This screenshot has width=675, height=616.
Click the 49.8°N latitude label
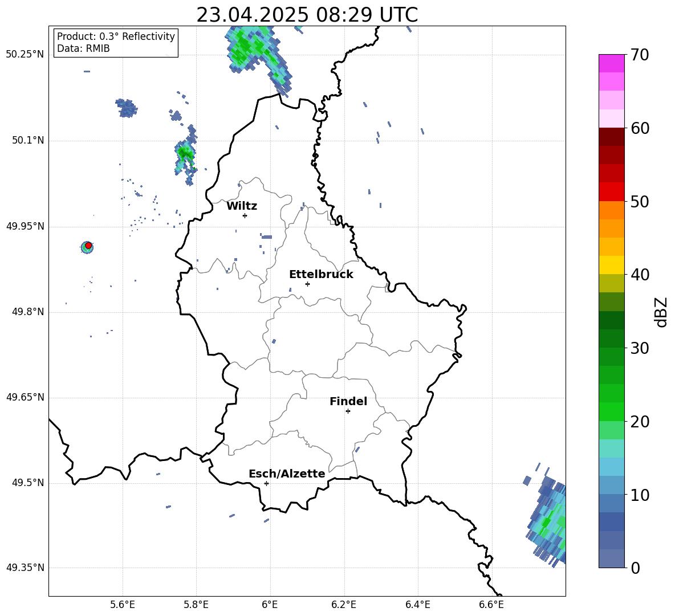coord(27,312)
